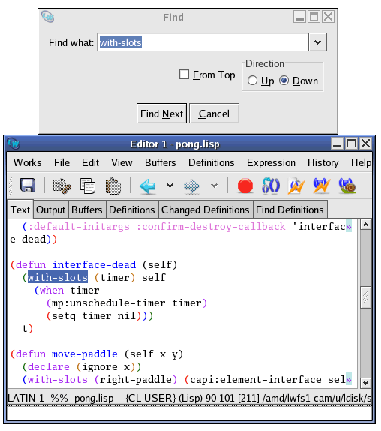Select the Down direction radio button
Viewport: 381px width, 431px height.
point(284,80)
